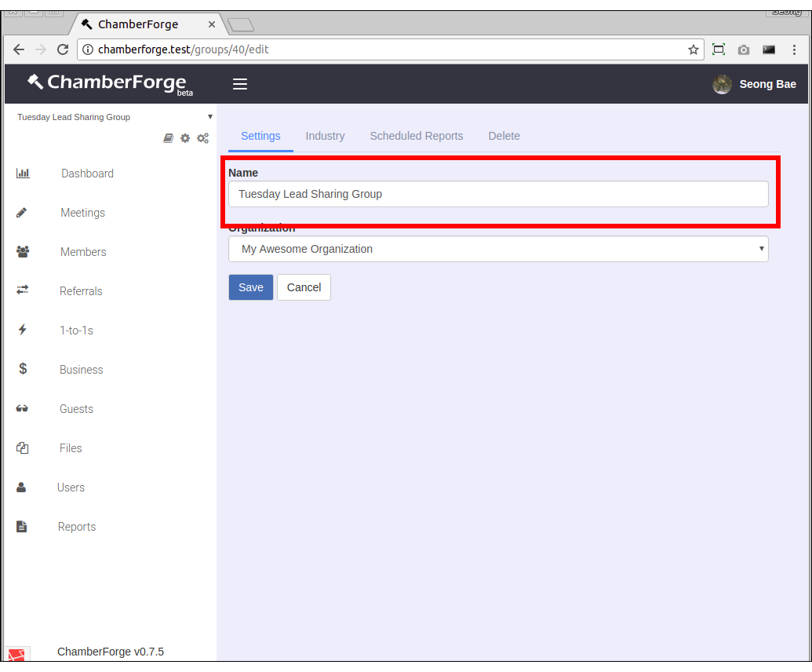Open 1-to-1s via lightning bolt icon
812x672 pixels.
click(22, 330)
